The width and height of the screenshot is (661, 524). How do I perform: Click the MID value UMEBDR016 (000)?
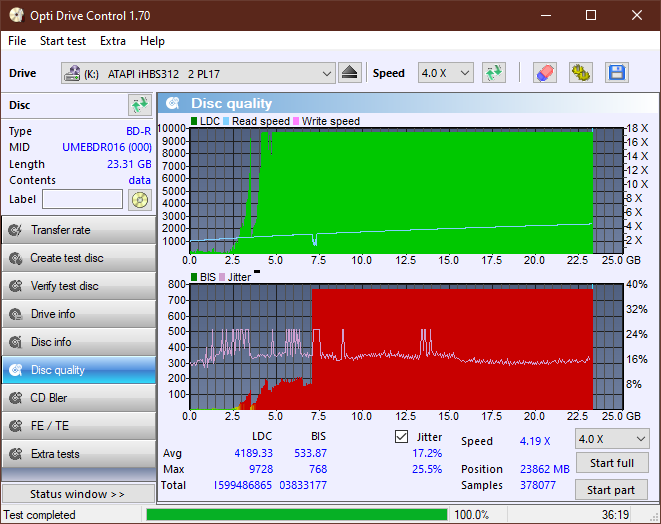coord(107,147)
